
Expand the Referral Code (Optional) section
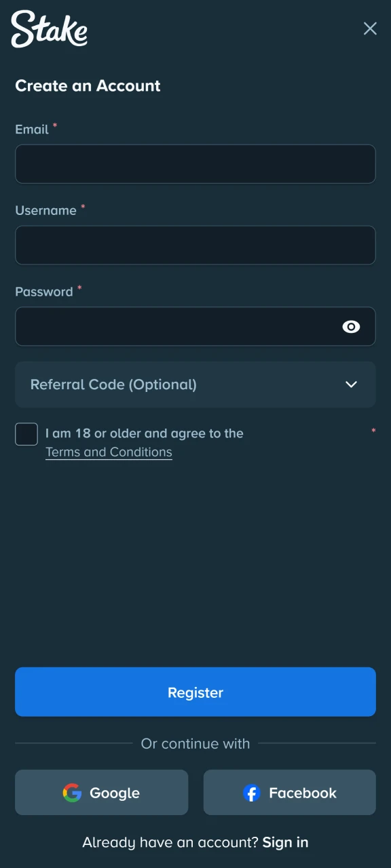pyautogui.click(x=195, y=384)
